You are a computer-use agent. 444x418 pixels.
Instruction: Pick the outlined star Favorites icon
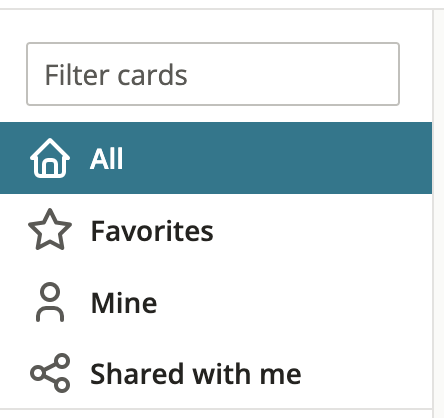50,230
